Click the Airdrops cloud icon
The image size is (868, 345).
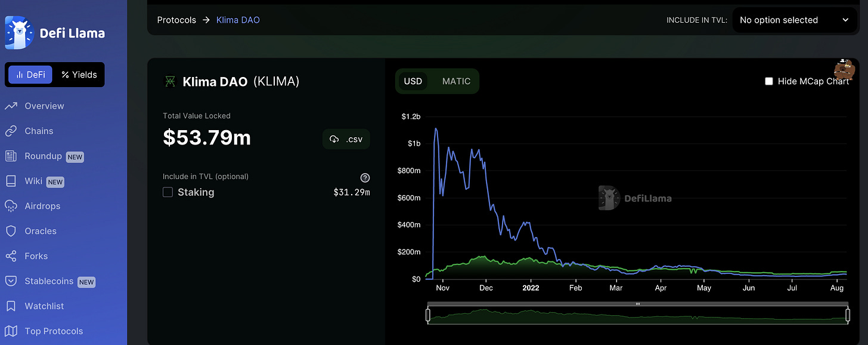pos(11,206)
